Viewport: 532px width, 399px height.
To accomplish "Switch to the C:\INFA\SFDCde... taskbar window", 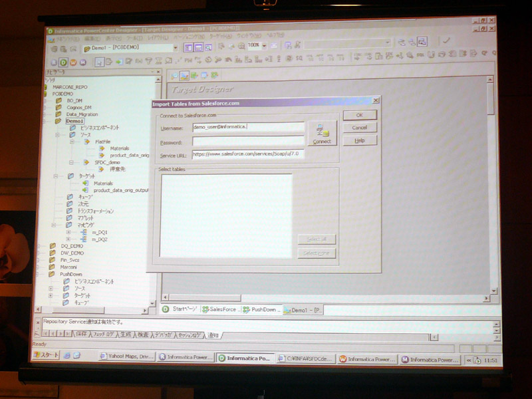I will [x=307, y=358].
